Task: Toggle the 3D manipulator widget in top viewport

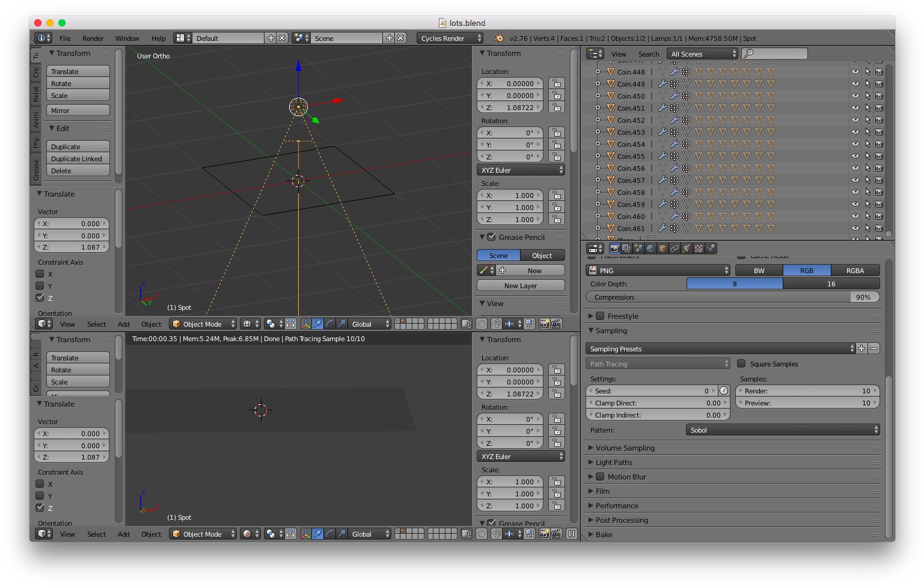Action: [x=305, y=324]
